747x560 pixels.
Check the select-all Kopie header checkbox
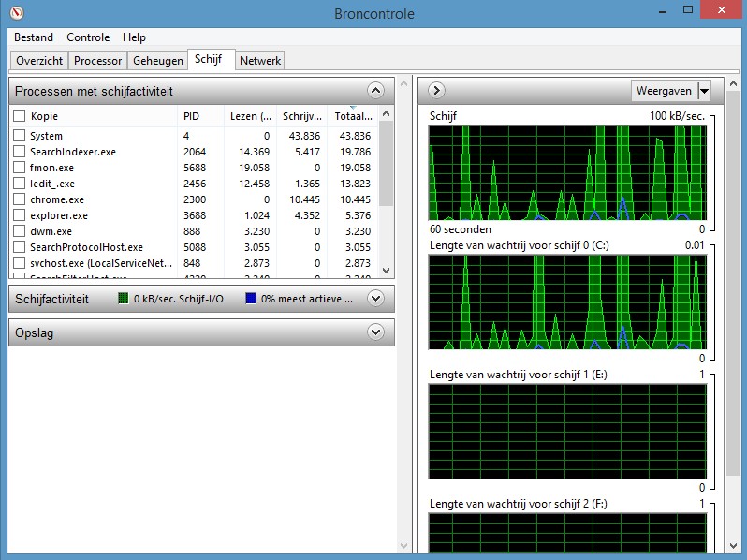coord(19,116)
